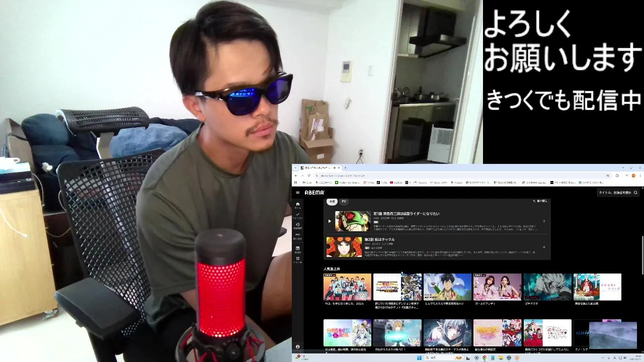This screenshot has width=644, height=362.
Task: Add episode 2 私はタックル with plus icon
Action: coord(544,247)
